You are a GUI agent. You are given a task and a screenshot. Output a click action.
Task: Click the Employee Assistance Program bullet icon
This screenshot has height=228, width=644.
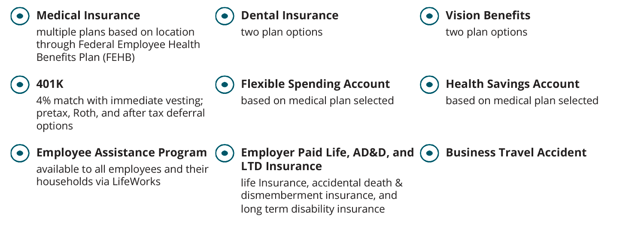[20, 153]
